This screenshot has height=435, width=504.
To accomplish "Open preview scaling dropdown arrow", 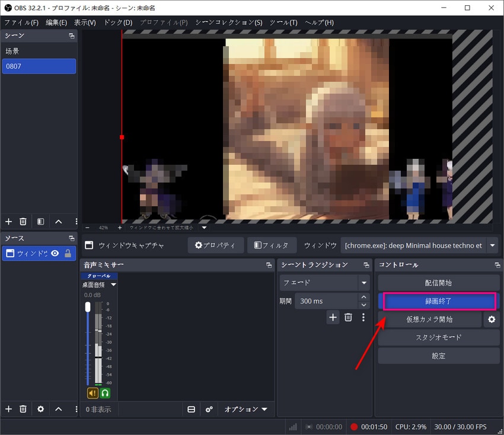I will click(x=204, y=228).
